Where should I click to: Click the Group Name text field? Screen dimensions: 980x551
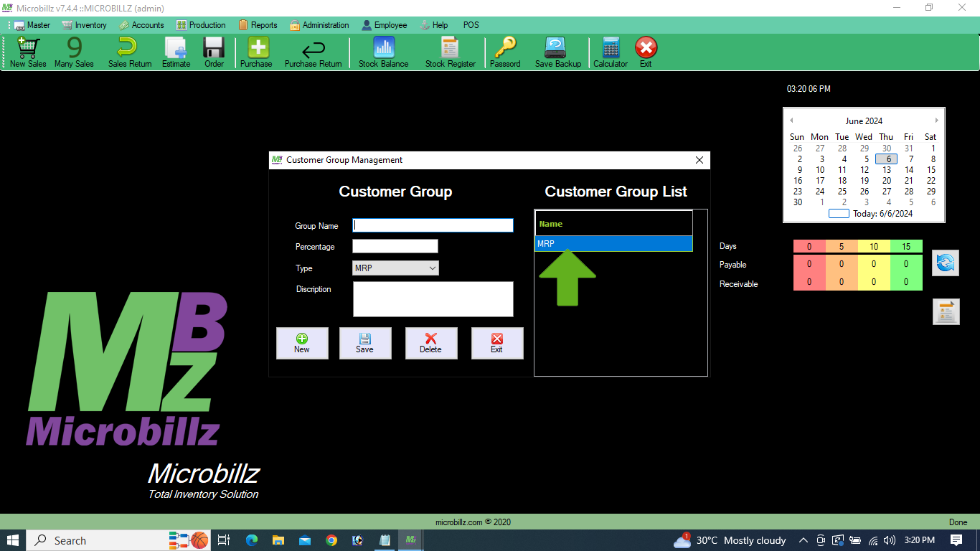[433, 225]
